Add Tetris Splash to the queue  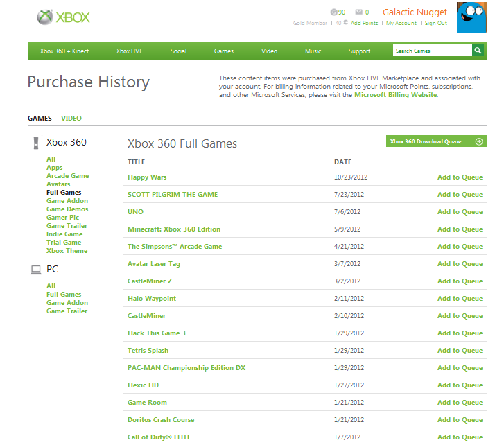(x=460, y=351)
